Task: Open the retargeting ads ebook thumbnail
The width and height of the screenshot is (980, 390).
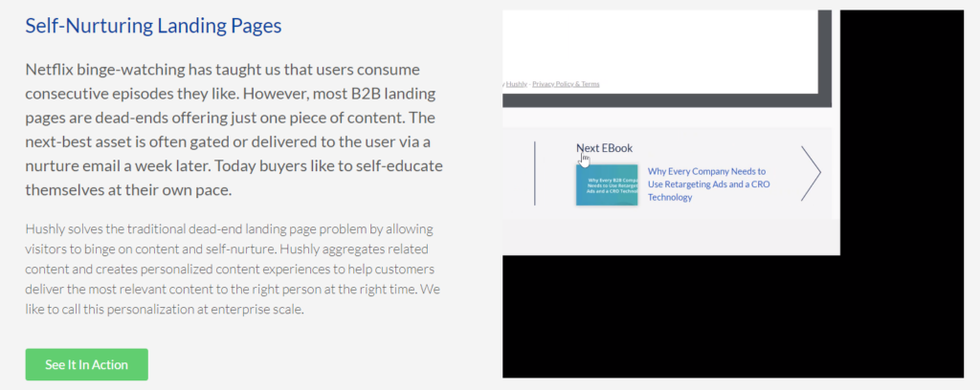Action: [607, 184]
